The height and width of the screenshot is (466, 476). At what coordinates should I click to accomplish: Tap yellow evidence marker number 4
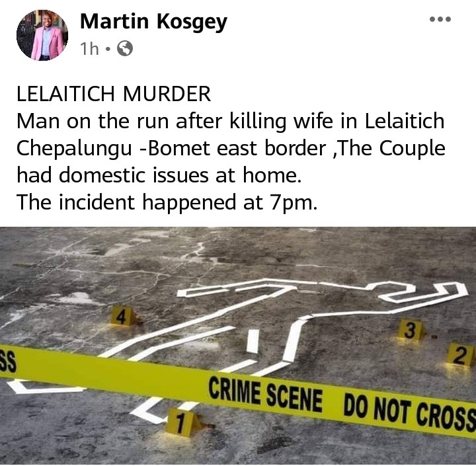122,316
